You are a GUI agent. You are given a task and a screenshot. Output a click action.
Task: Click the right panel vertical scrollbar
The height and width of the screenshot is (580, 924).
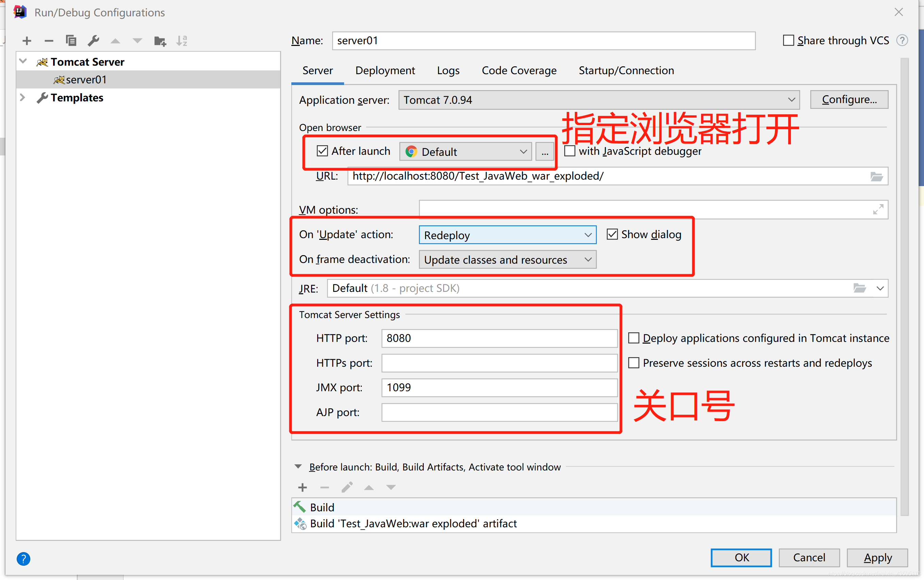pyautogui.click(x=904, y=286)
